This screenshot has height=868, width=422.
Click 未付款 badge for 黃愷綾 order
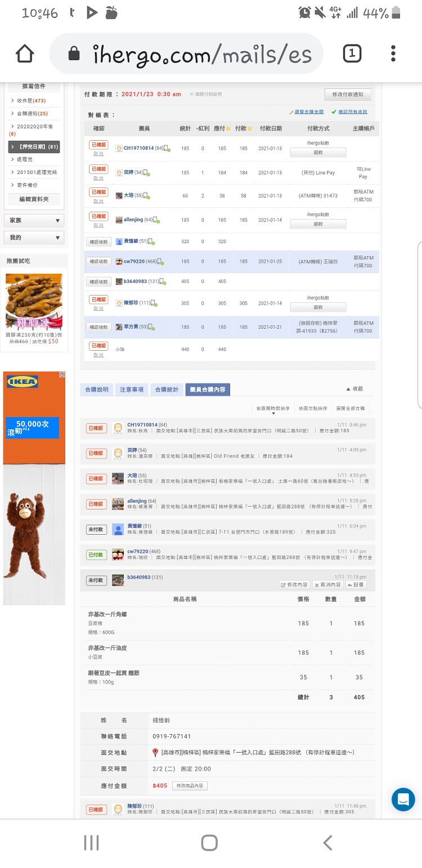pos(96,530)
